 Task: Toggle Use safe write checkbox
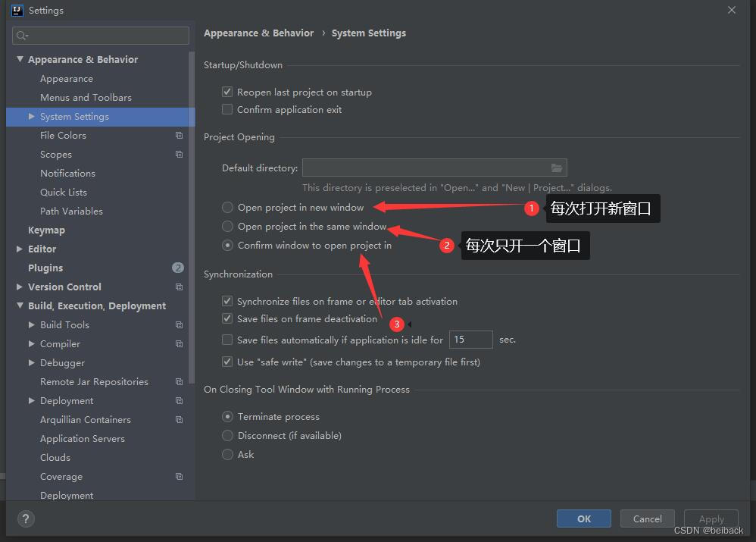(x=227, y=362)
